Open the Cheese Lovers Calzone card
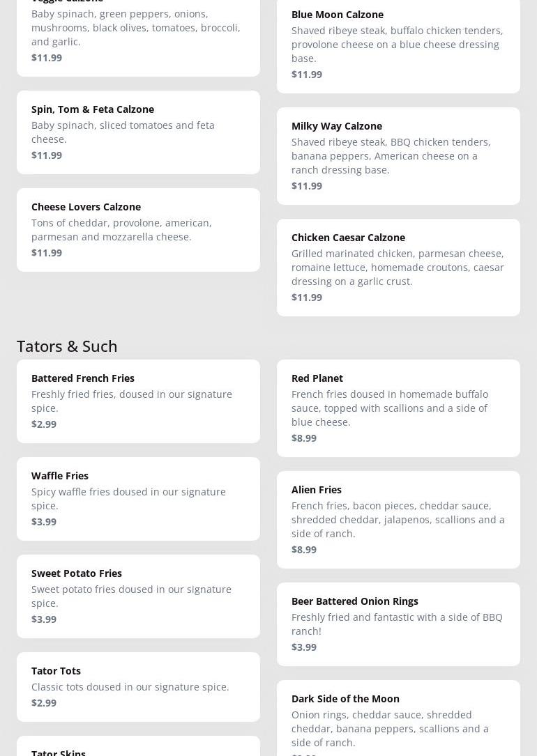The image size is (537, 756). pos(139,229)
